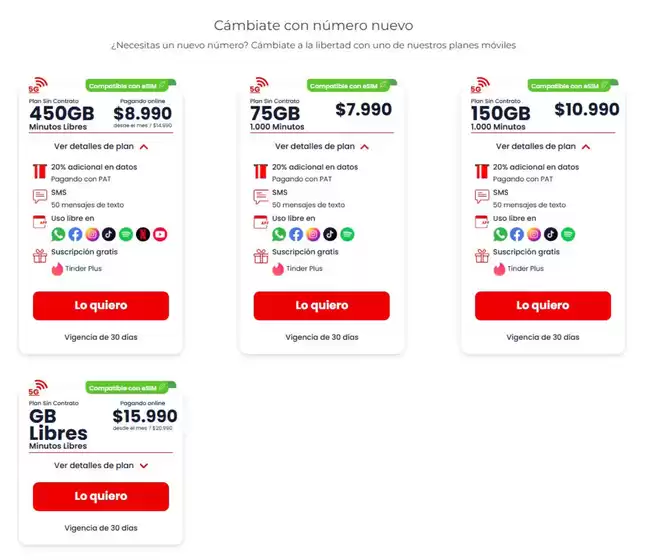Click the TikTok icon in the 75GB plan
The width and height of the screenshot is (657, 560).
[330, 234]
